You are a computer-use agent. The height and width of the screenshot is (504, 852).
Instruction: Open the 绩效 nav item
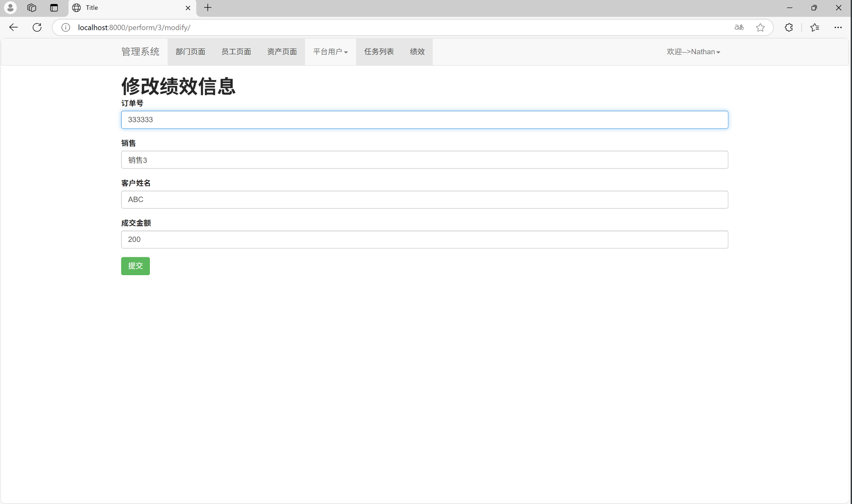pyautogui.click(x=417, y=52)
